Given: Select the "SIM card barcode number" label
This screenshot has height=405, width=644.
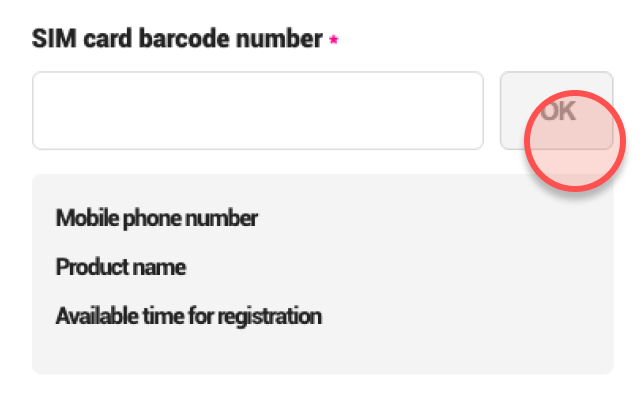Looking at the screenshot, I should 178,40.
